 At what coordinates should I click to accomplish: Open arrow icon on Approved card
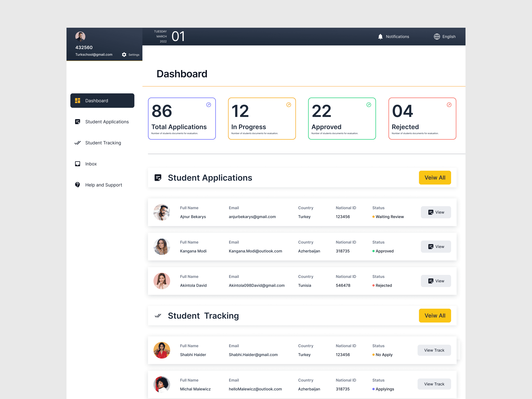click(x=369, y=105)
